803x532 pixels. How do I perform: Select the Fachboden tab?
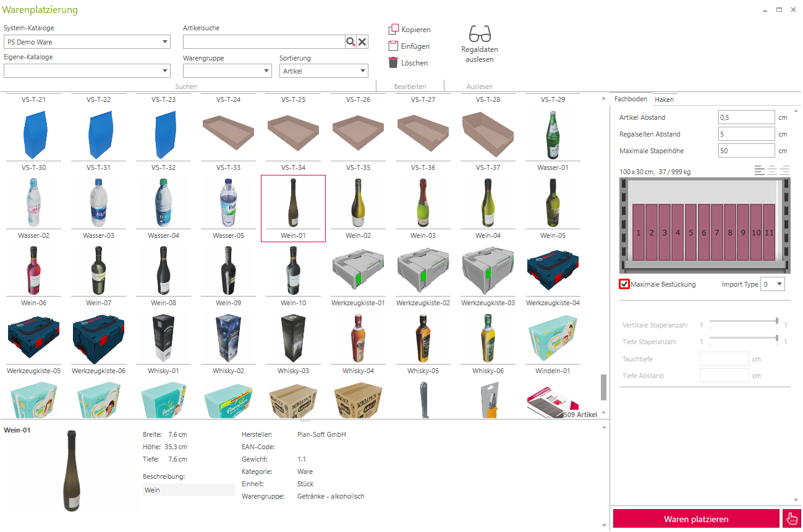[631, 99]
